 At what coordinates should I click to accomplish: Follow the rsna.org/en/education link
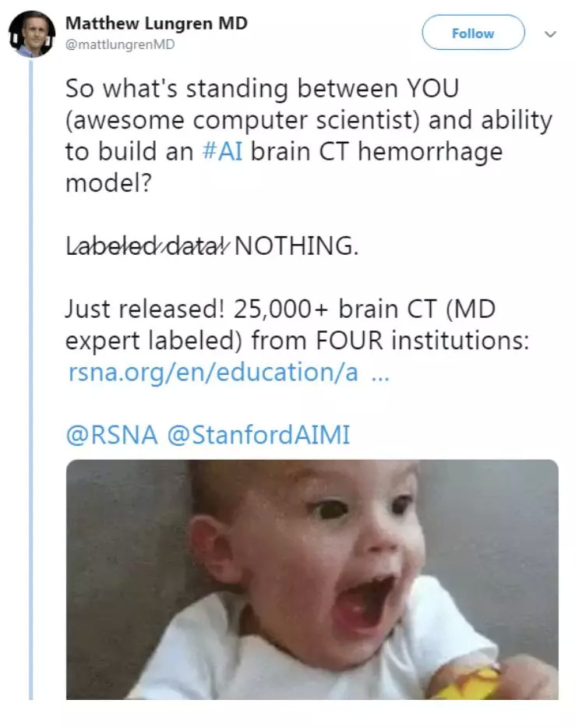point(213,372)
